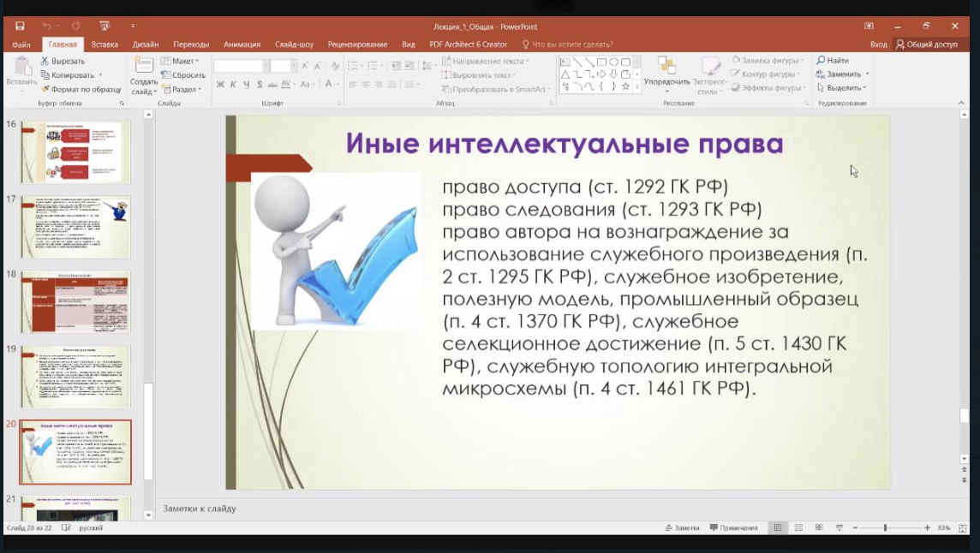
Task: Click Общий доступ share button
Action: point(926,45)
